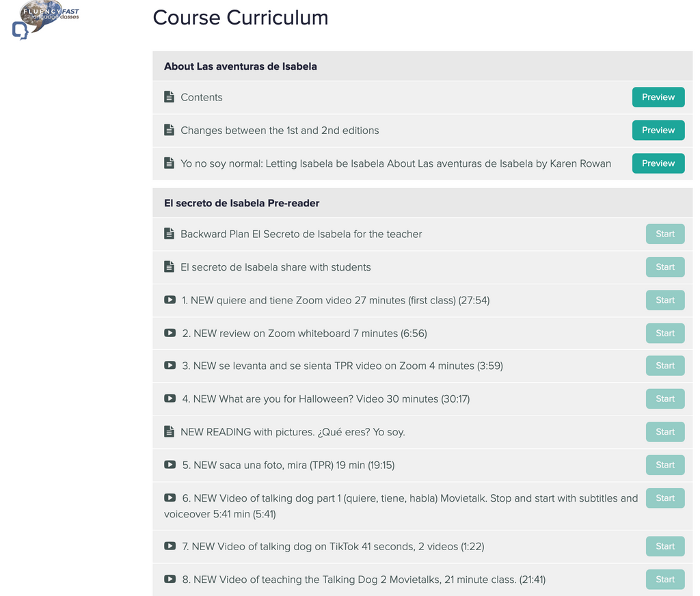Viewport: 700px width, 596px height.
Task: Start the se levanta and se sienta TPR video
Action: click(664, 366)
